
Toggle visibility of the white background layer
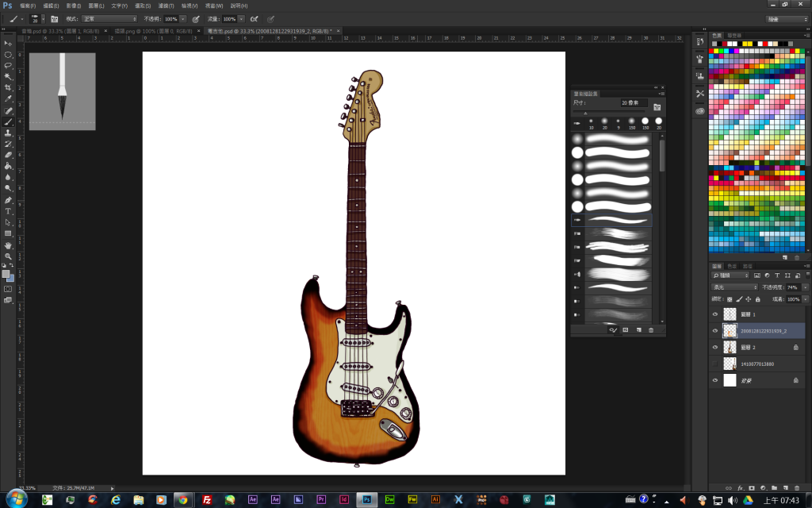[x=715, y=381]
